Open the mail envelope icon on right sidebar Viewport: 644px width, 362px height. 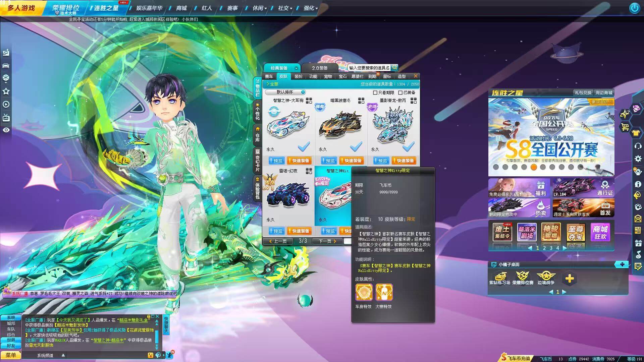click(638, 219)
